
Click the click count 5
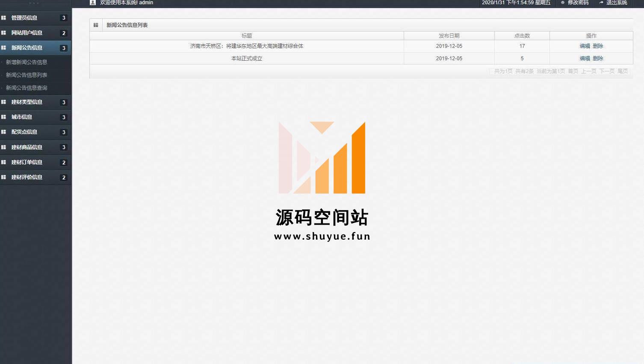(x=522, y=59)
